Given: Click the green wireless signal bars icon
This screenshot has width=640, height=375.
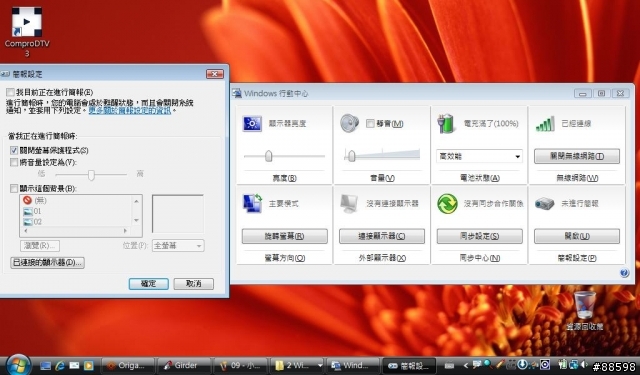Looking at the screenshot, I should tap(545, 124).
